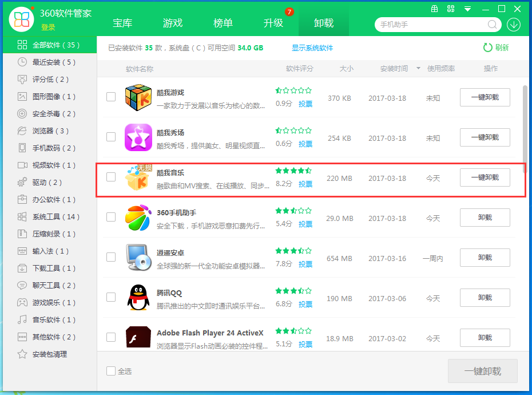
Task: Click the 酷我秀场 star icon
Action: 138,137
